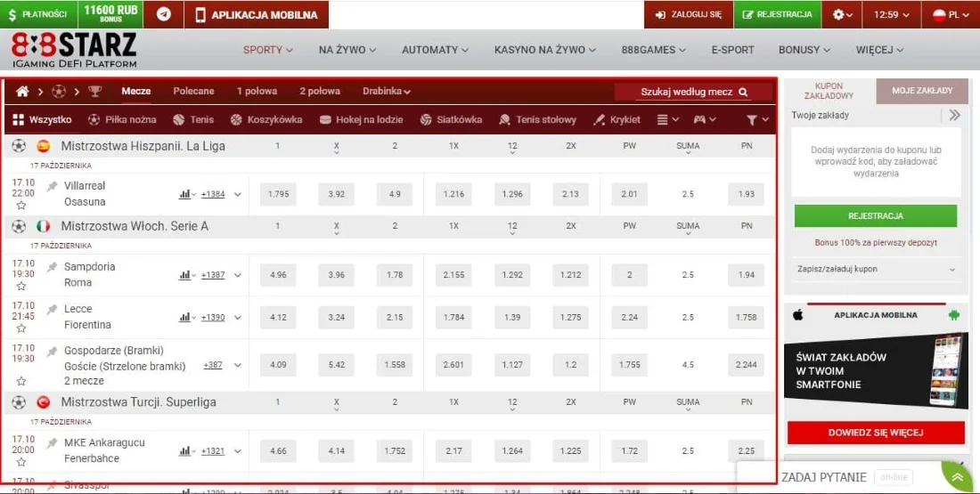Viewport: 980px width, 494px height.
Task: Click the Szukaj według mecz search field
Action: [x=693, y=92]
